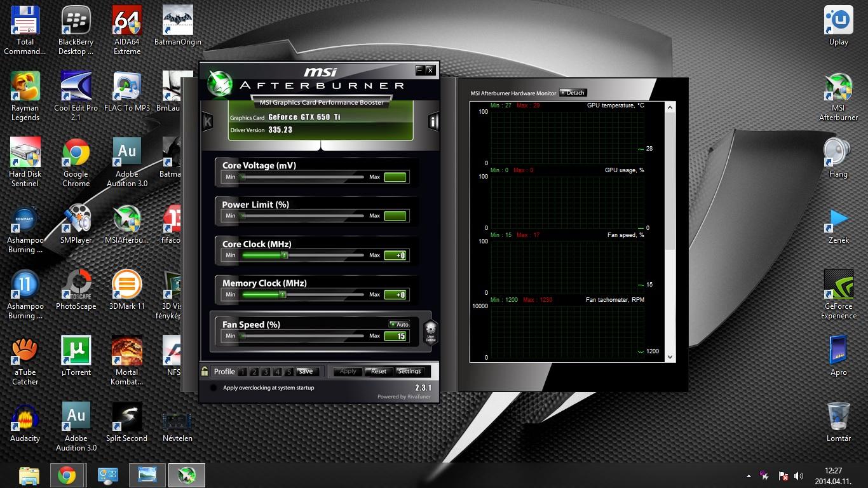Click the hardware monitor scrollbar up arrow

670,108
